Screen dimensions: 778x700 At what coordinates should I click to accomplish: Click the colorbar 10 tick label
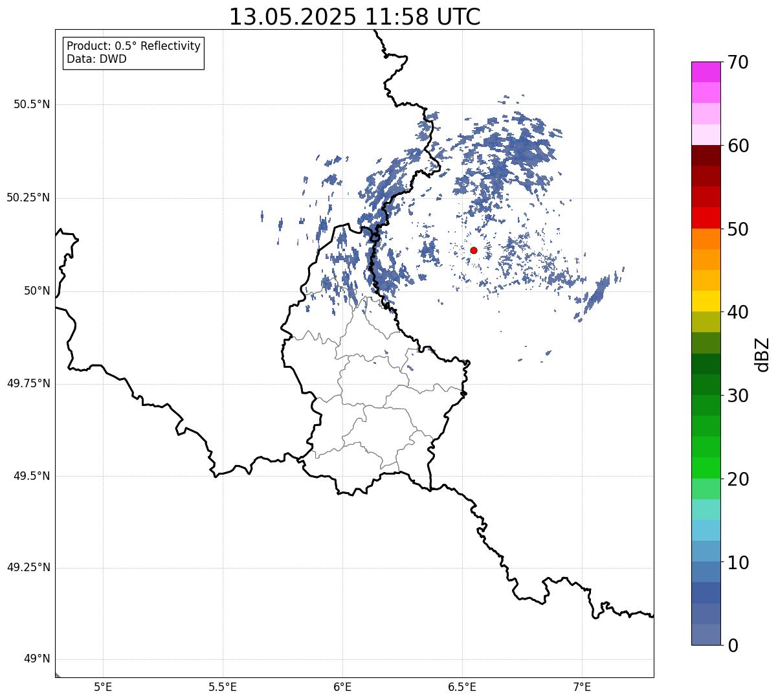738,563
